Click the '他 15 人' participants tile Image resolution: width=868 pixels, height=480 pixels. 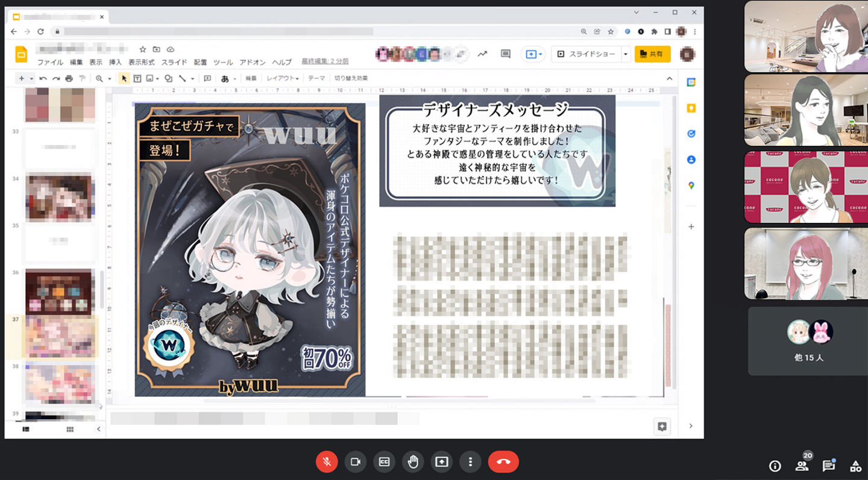(808, 341)
